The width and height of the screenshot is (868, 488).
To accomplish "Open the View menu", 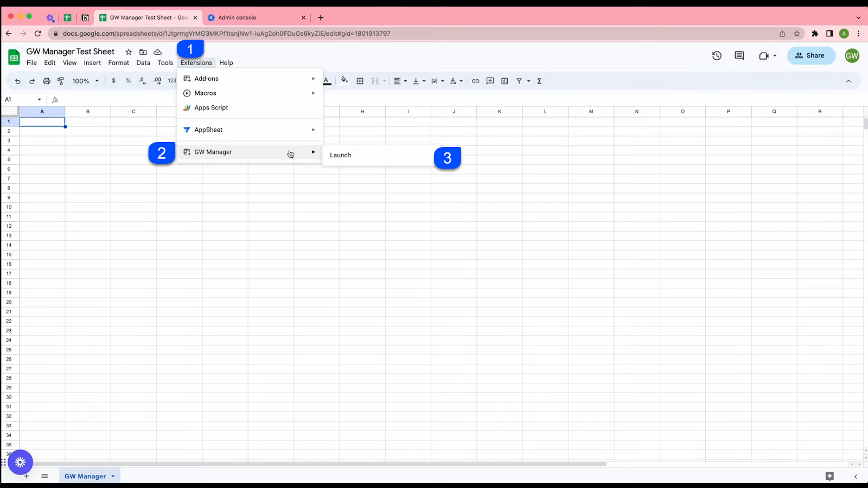I will pyautogui.click(x=70, y=63).
